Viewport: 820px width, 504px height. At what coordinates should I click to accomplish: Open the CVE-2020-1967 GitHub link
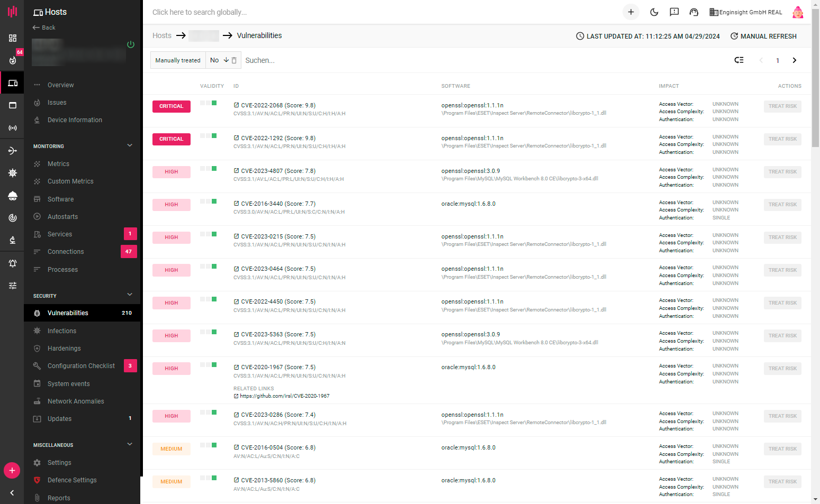tap(284, 396)
